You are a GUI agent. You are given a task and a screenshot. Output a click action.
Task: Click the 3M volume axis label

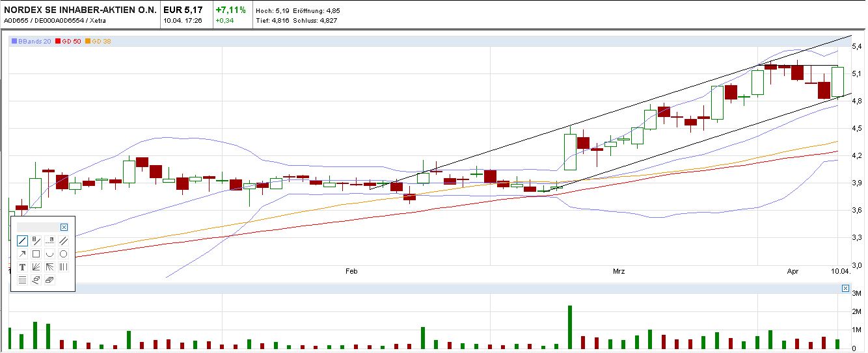tap(857, 294)
